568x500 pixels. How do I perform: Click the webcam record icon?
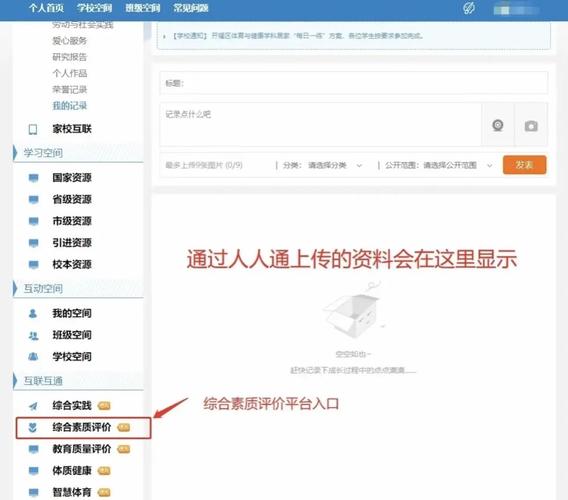tap(498, 125)
